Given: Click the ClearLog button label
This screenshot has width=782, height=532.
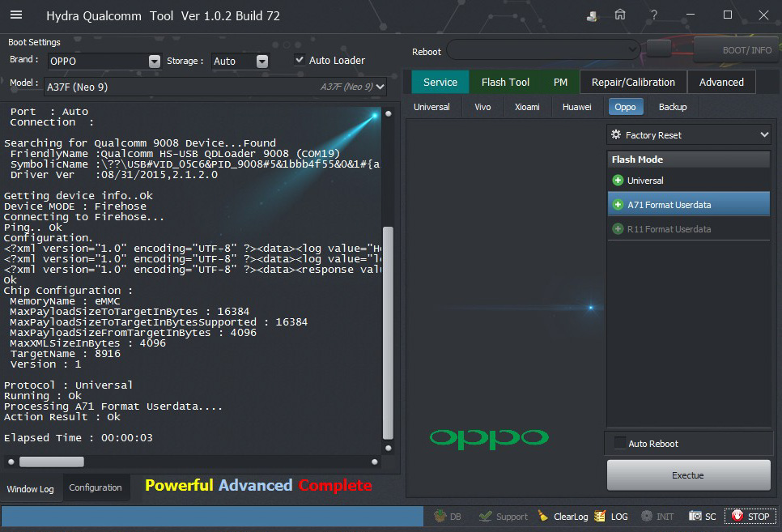Looking at the screenshot, I should (x=571, y=517).
